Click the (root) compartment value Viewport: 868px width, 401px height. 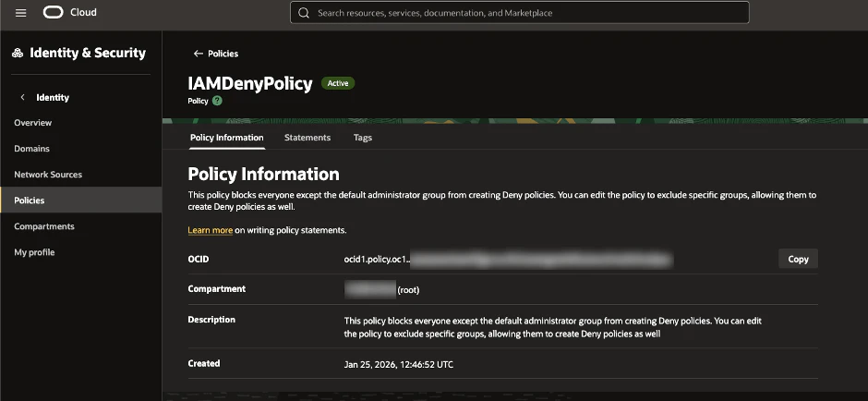pos(408,290)
